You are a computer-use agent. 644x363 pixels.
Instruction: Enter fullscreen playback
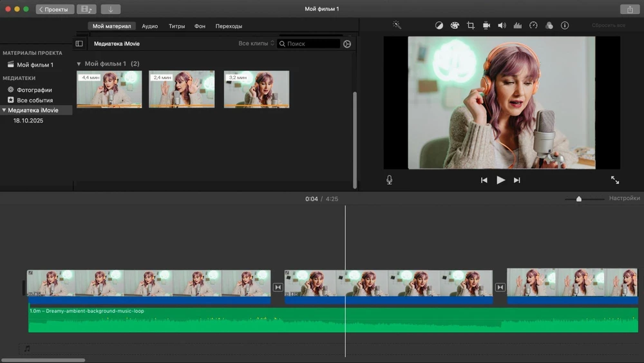pos(615,180)
